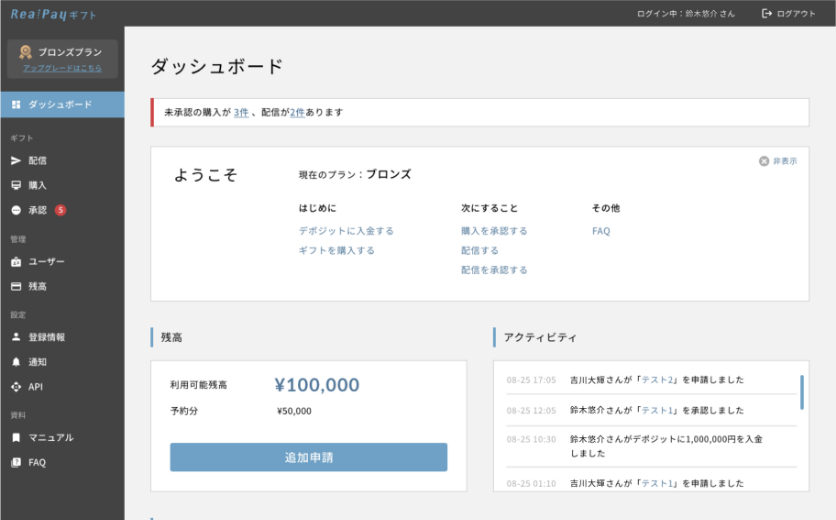Click the red badge showing 5
This screenshot has height=520, width=836.
(x=61, y=210)
